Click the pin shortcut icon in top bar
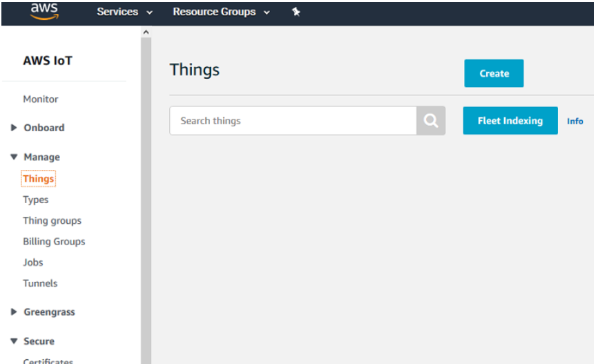This screenshot has width=596, height=364. [296, 12]
